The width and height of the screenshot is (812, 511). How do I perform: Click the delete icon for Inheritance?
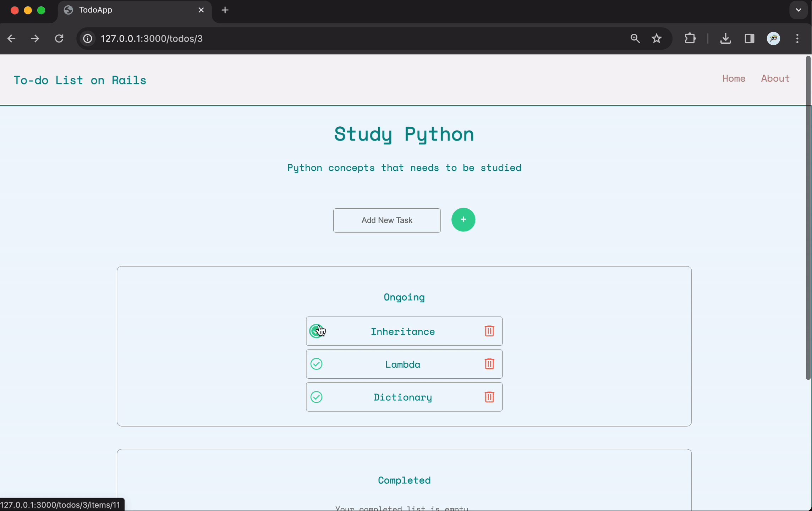coord(489,331)
